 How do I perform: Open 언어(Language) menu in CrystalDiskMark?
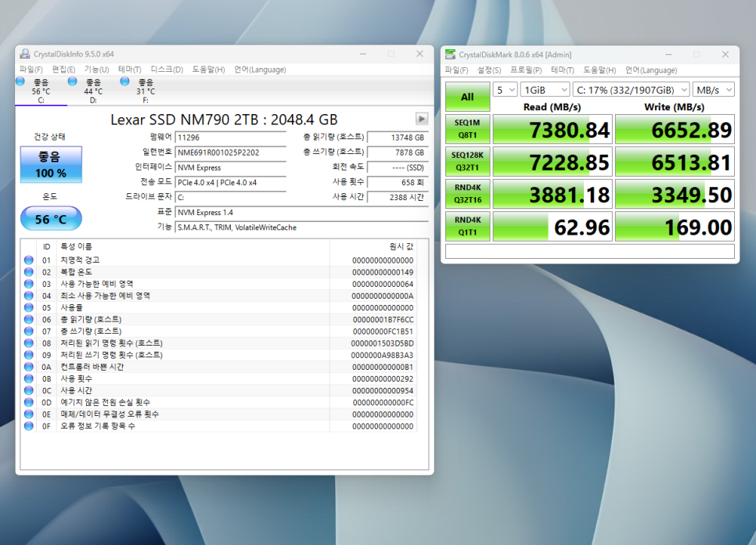click(x=651, y=70)
